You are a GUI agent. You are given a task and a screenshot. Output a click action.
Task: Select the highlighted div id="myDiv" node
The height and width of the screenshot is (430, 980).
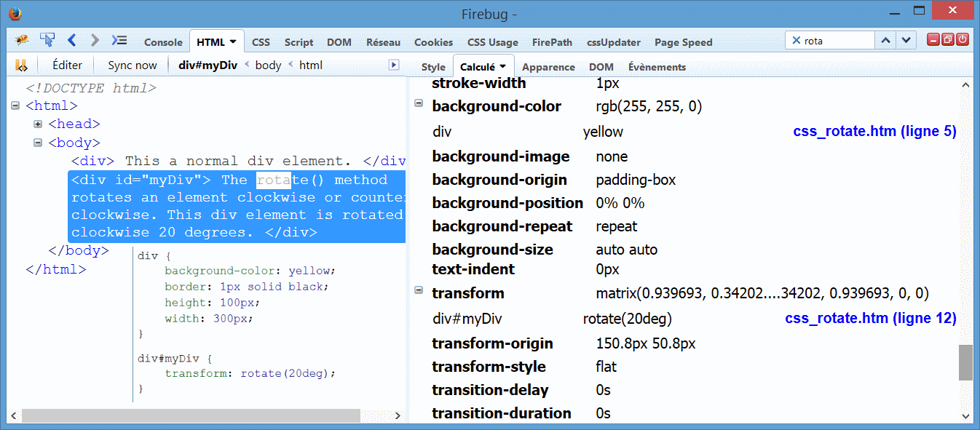click(x=237, y=207)
